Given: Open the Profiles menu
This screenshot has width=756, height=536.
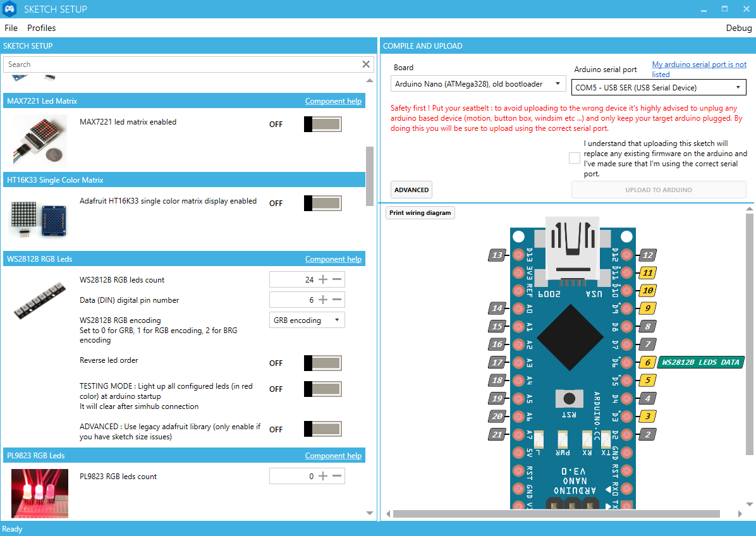Looking at the screenshot, I should point(41,28).
